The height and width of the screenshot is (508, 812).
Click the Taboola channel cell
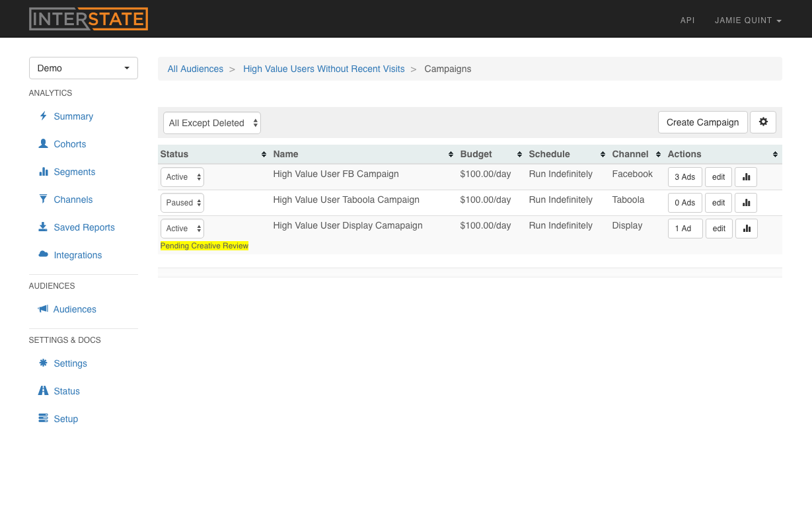coord(628,200)
